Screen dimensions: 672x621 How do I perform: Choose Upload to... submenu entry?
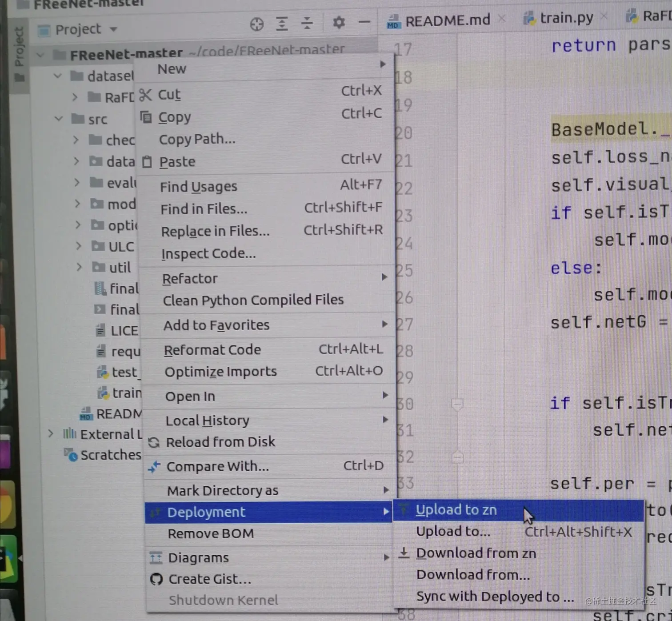click(x=519, y=532)
